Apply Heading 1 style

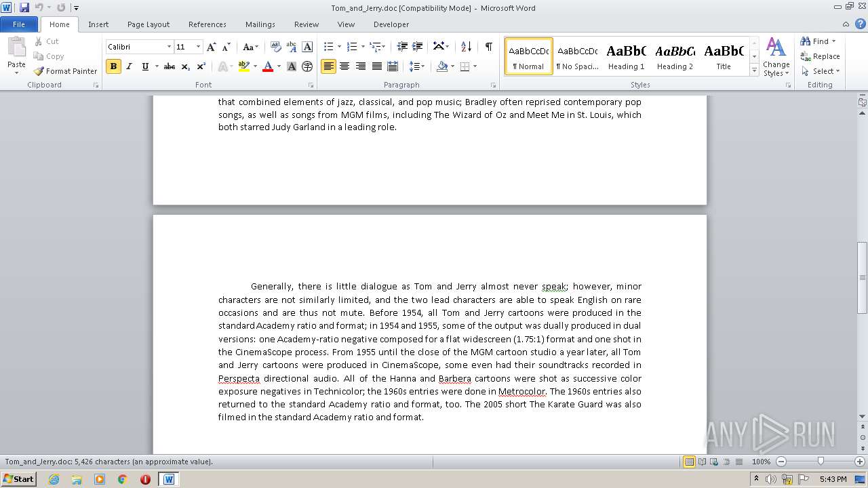626,57
